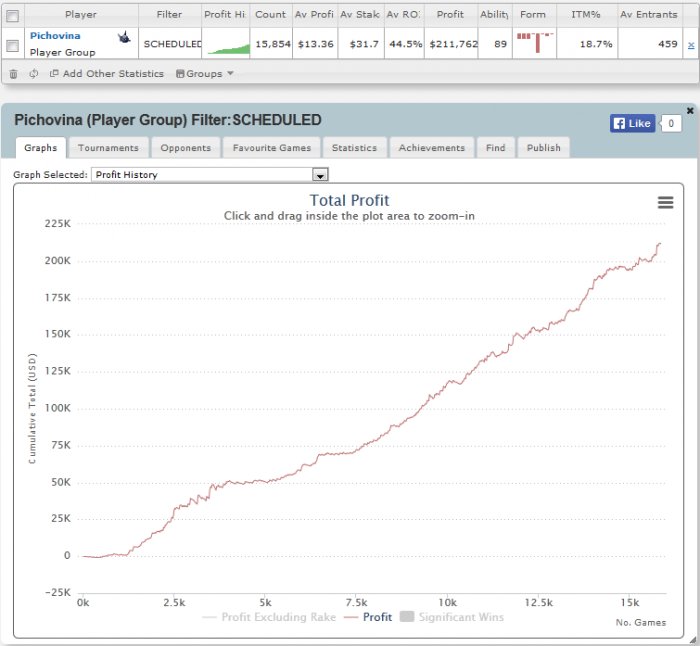Open the Pichovina player link

tap(55, 36)
